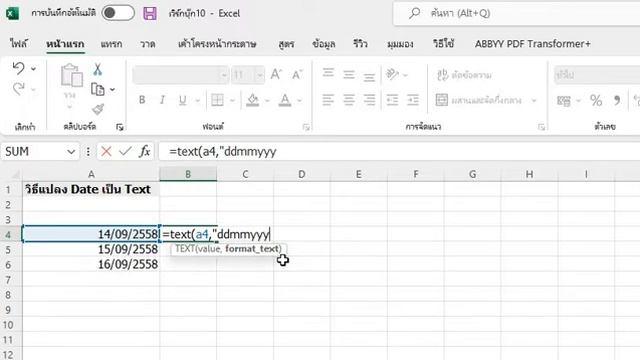The image size is (640, 360).
Task: Expand the Font Color dropdown arrow
Action: (x=300, y=100)
